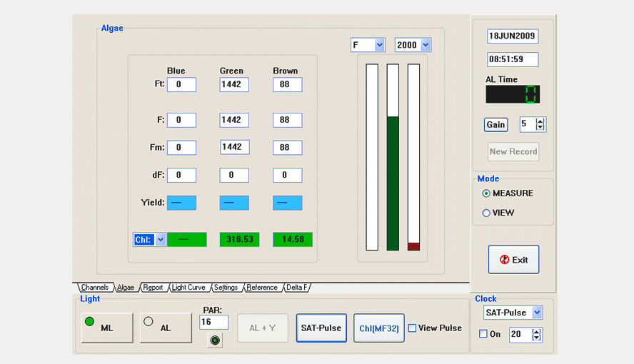Enable the Clock On checkbox
Screen dimensions: 634x364
pos(483,334)
